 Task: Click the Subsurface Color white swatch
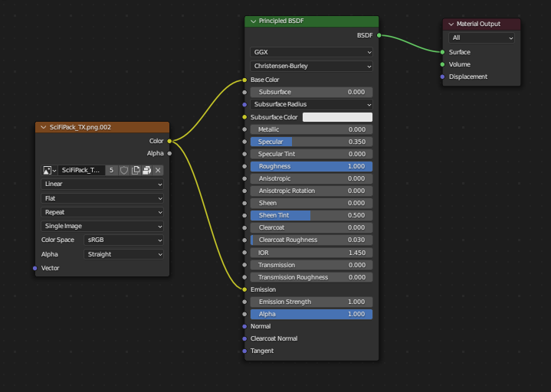click(x=337, y=117)
